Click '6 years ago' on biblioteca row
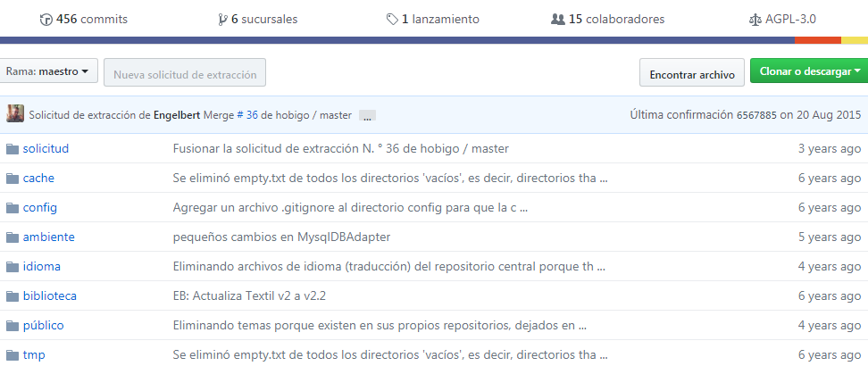This screenshot has height=366, width=868. [830, 295]
